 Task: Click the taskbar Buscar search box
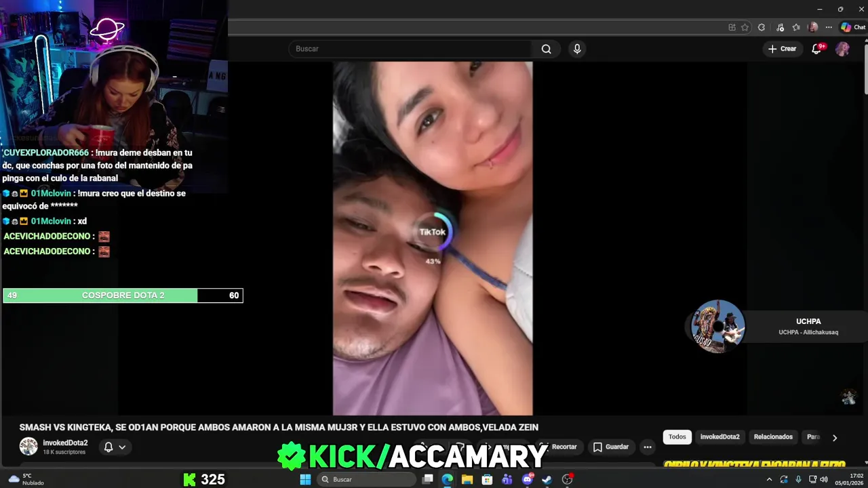[x=366, y=479]
